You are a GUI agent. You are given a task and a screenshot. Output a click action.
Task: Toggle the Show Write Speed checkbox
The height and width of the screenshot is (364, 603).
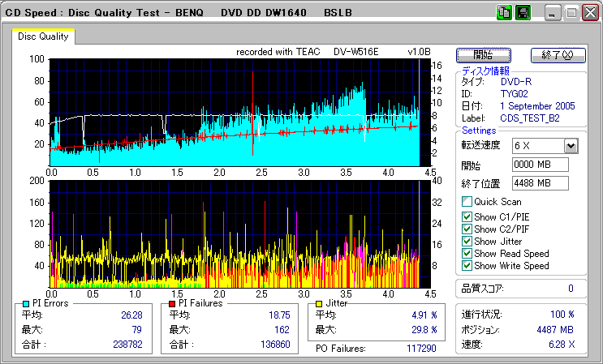tap(467, 266)
